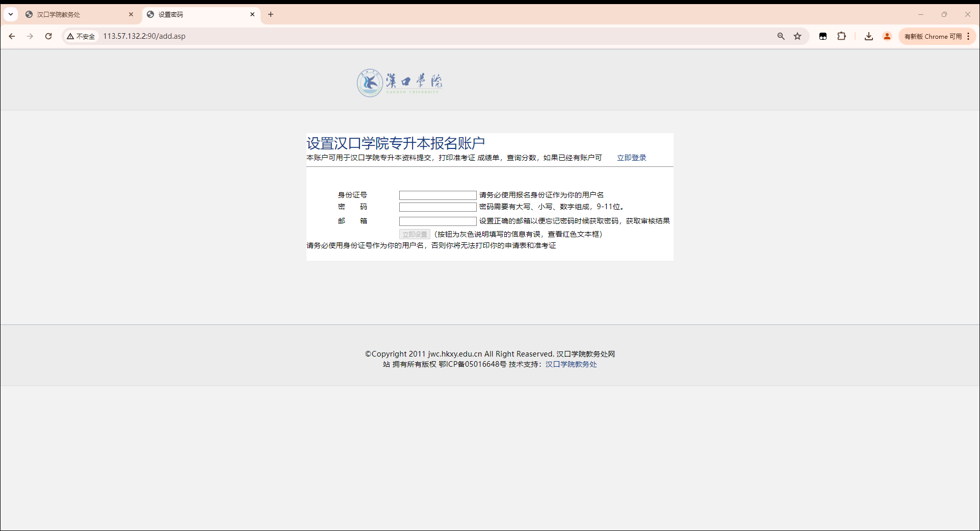Open a new tab with plus button

pos(271,14)
